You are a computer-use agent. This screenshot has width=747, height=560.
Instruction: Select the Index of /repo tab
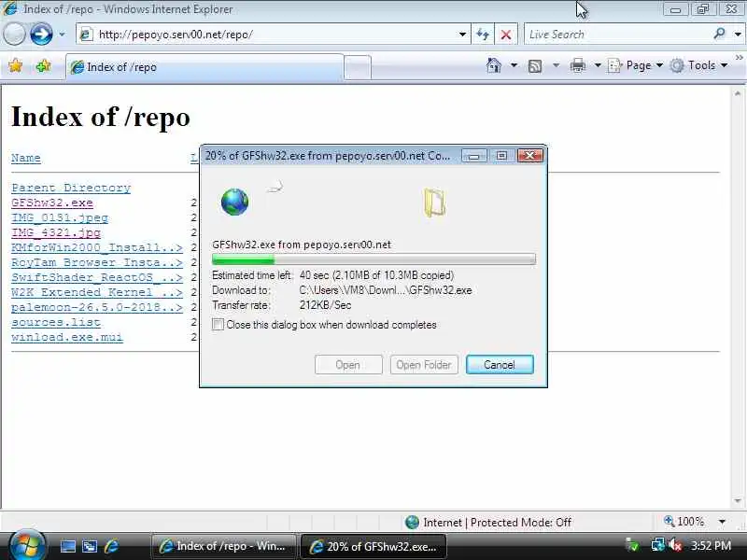204,67
